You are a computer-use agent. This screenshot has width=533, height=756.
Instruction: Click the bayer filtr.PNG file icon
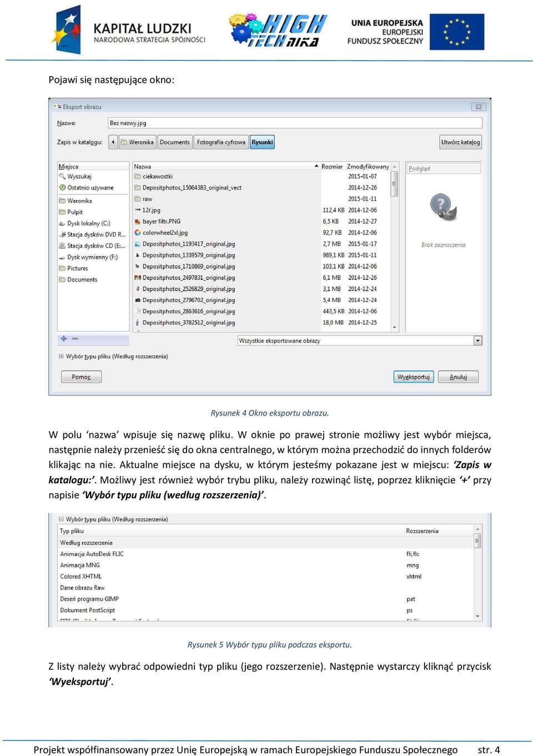coord(137,221)
